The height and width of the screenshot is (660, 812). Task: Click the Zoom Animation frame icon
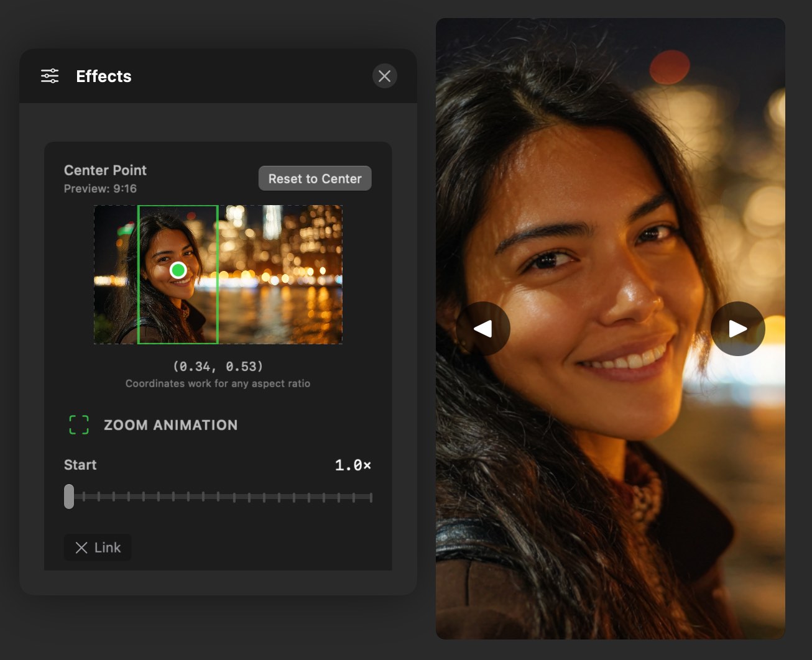click(x=79, y=425)
